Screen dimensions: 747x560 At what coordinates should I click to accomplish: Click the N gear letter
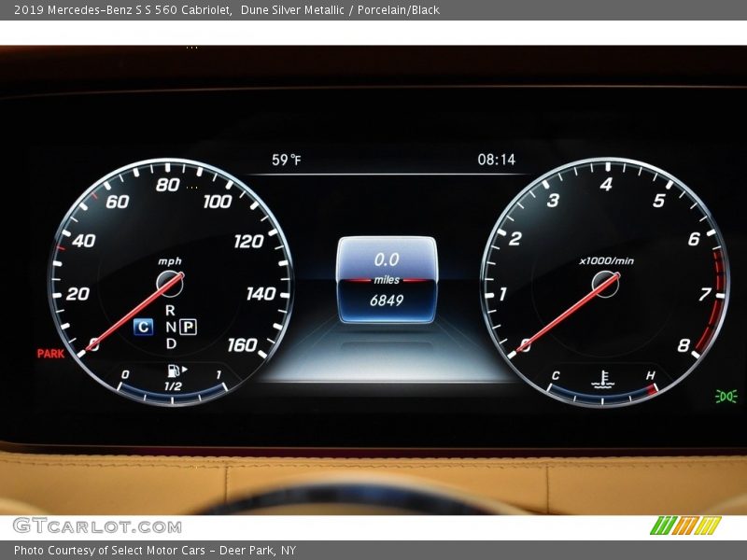click(x=171, y=328)
